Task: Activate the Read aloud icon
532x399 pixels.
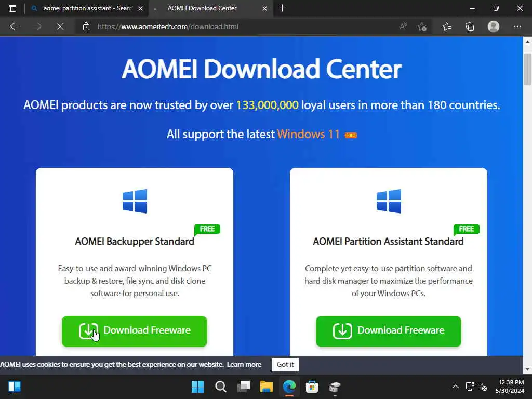Action: pos(403,26)
